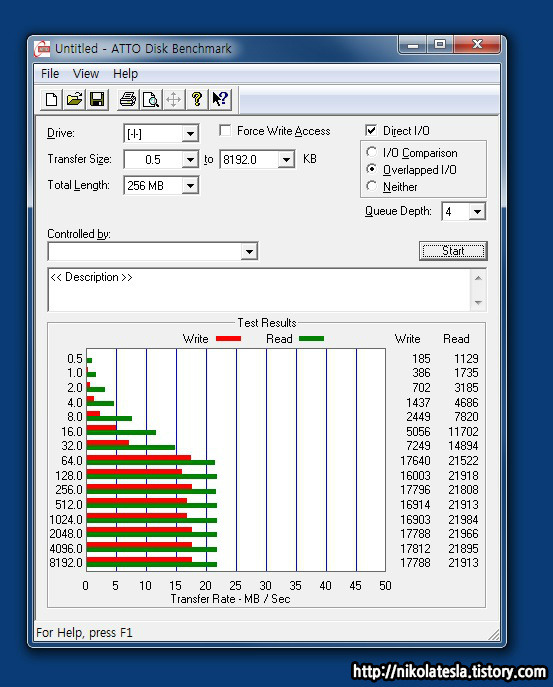Click the write value 5056

418,432
